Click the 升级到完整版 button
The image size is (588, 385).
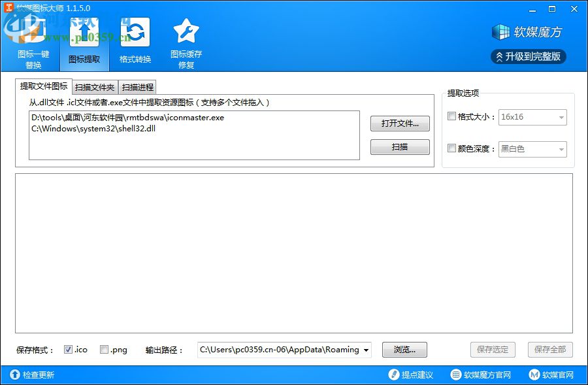tap(528, 56)
